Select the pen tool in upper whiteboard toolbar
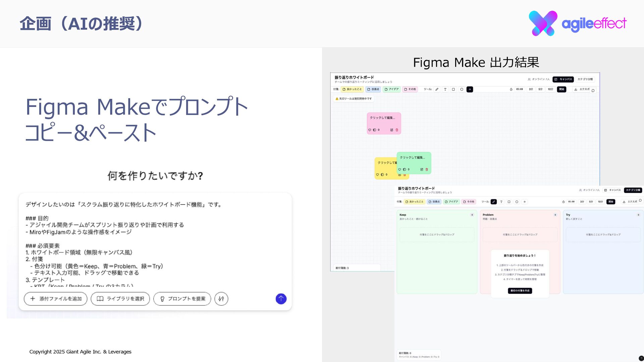This screenshot has height=362, width=644. click(x=437, y=89)
